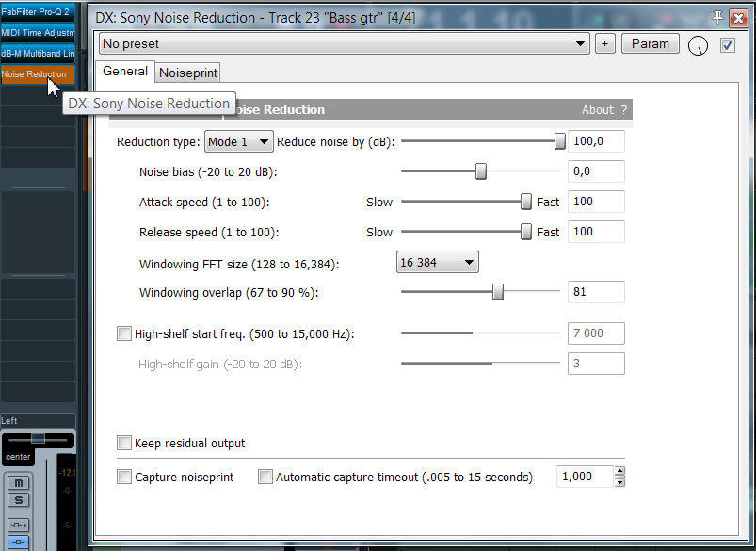Enable Automatic capture timeout checkbox
The image size is (756, 551).
[x=265, y=477]
